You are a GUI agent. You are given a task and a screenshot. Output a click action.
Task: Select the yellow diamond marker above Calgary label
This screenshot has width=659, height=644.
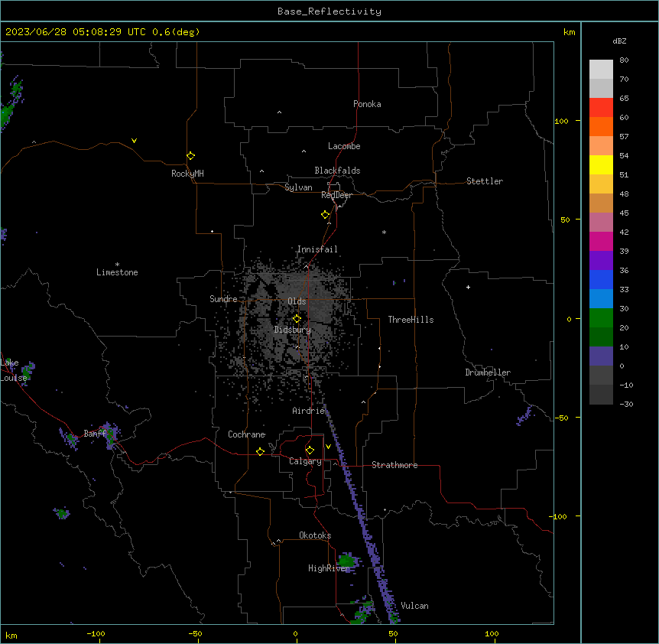310,450
